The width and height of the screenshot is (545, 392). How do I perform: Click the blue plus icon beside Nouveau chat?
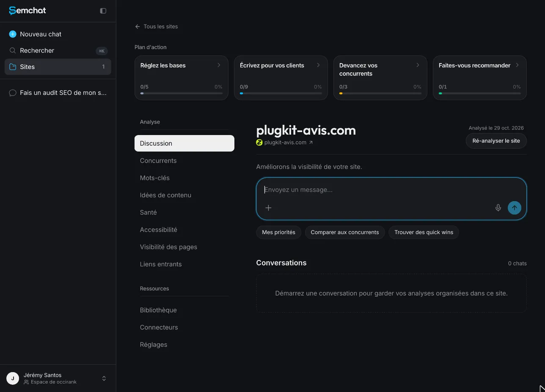13,34
